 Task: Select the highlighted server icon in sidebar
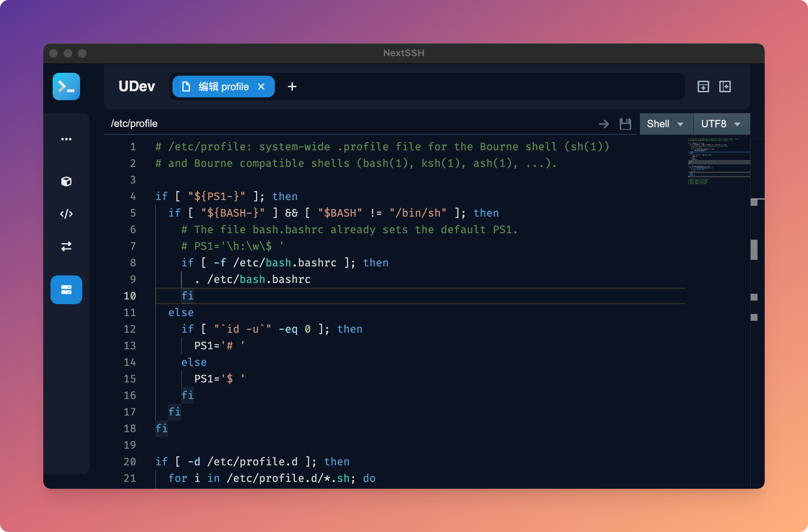click(66, 290)
